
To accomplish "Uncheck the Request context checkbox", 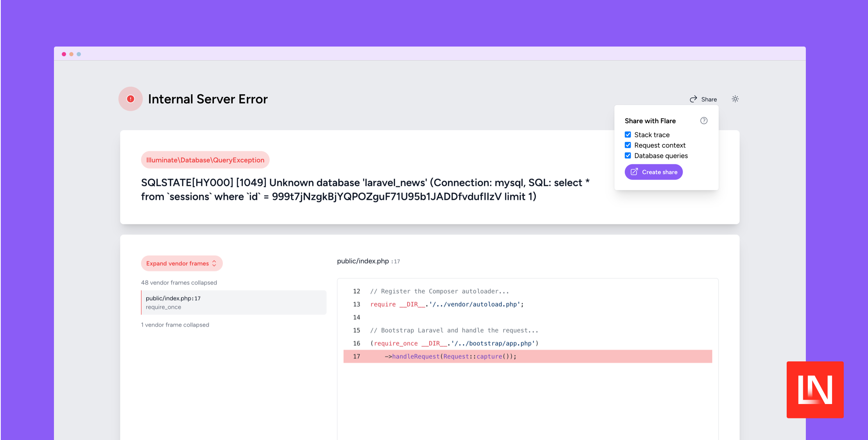I will point(628,145).
